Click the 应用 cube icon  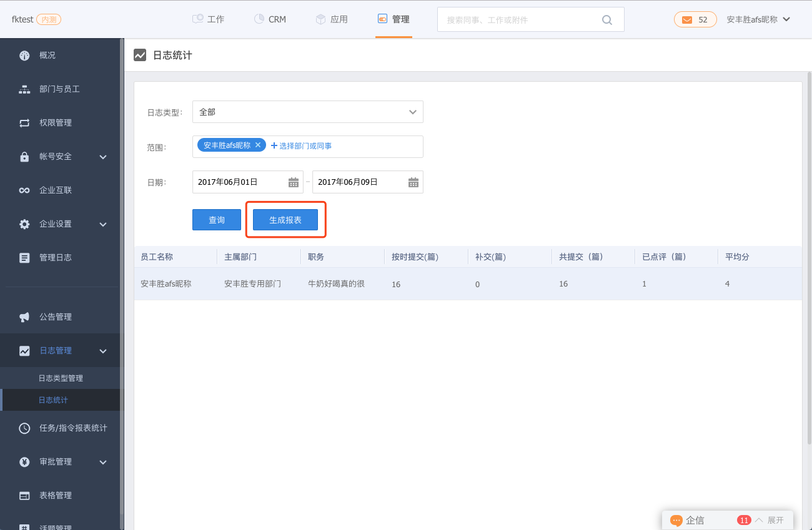click(x=320, y=19)
